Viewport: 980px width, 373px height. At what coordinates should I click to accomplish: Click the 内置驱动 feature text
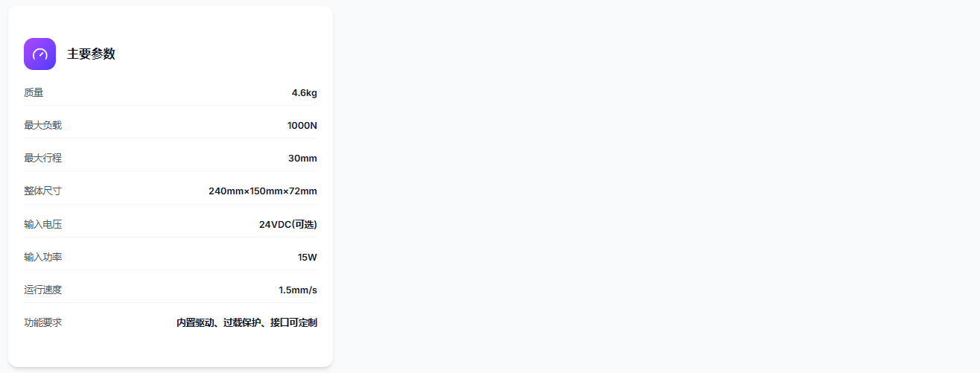(195, 322)
